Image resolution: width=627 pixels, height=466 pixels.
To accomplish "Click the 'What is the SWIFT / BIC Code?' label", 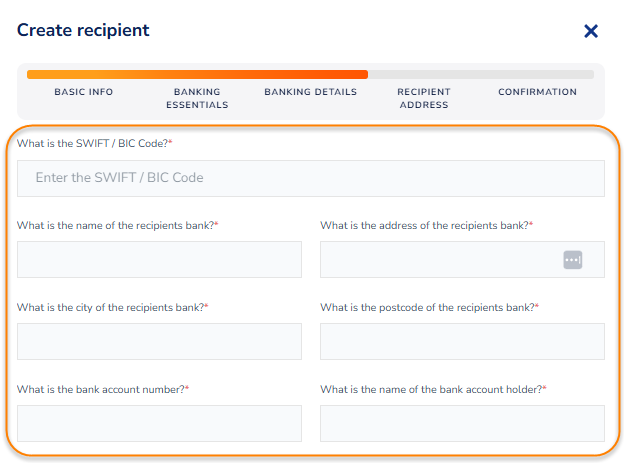I will point(93,144).
